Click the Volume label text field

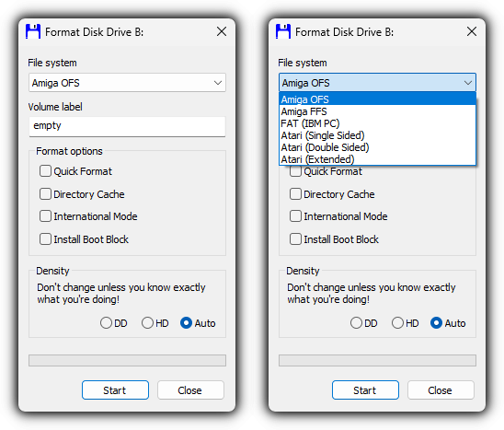click(127, 126)
